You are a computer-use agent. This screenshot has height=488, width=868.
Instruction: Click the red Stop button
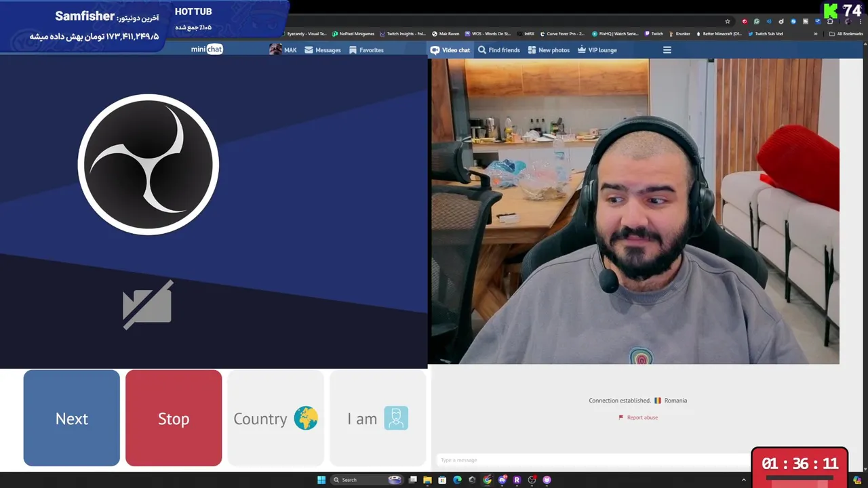174,418
